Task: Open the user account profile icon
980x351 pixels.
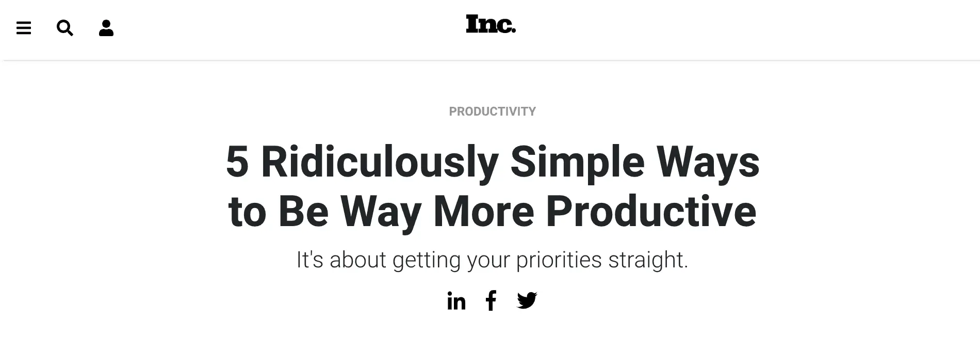Action: pos(106,28)
